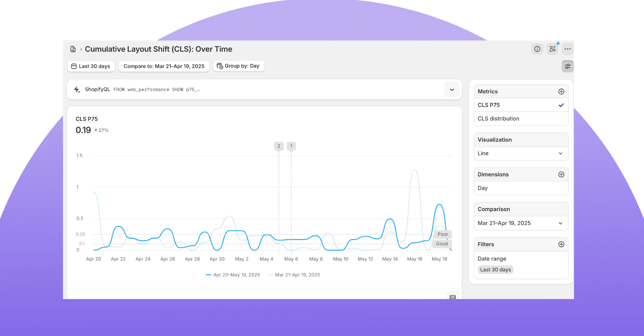Click the Cumulative Layout Shift report title
This screenshot has height=336, width=644.
point(159,49)
